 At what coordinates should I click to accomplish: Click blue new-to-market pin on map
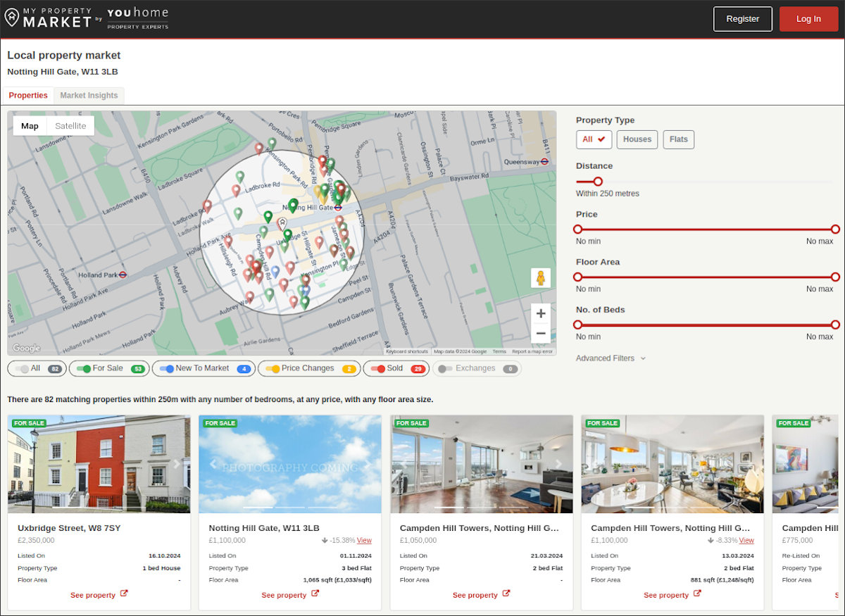pyautogui.click(x=275, y=271)
